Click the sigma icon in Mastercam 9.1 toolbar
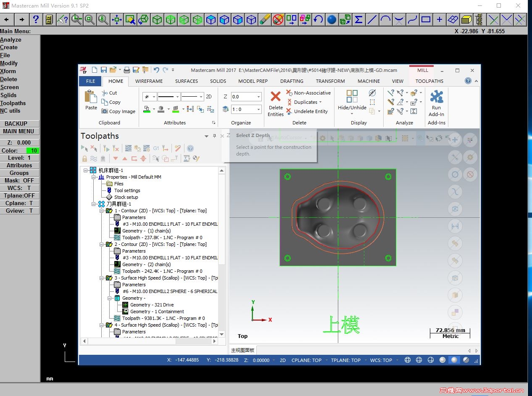Image resolution: width=532 pixels, height=396 pixels. tap(358, 19)
